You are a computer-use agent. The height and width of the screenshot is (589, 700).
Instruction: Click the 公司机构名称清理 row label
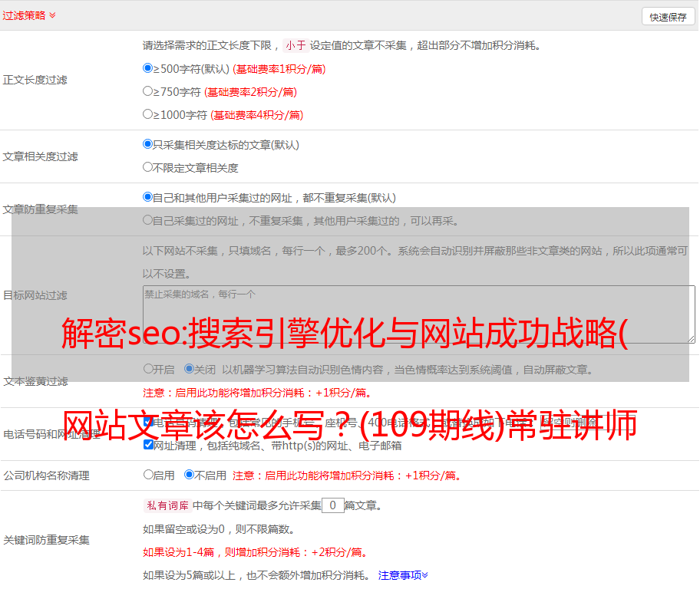46,475
